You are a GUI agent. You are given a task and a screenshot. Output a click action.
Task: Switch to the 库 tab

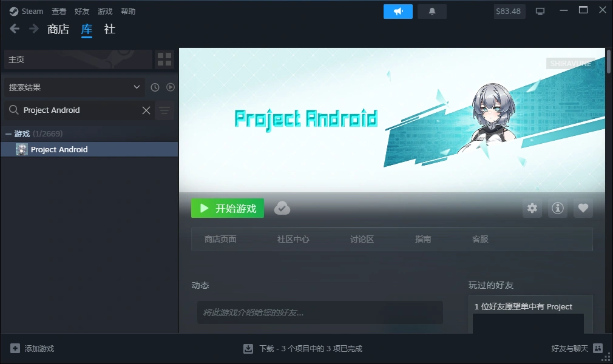tap(87, 29)
